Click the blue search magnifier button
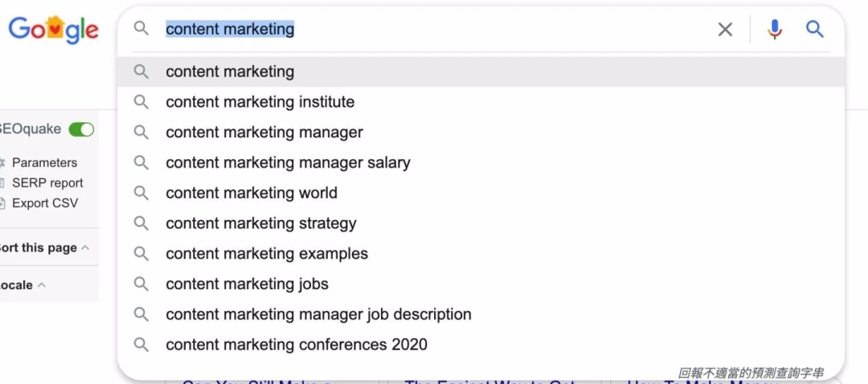 (x=815, y=30)
